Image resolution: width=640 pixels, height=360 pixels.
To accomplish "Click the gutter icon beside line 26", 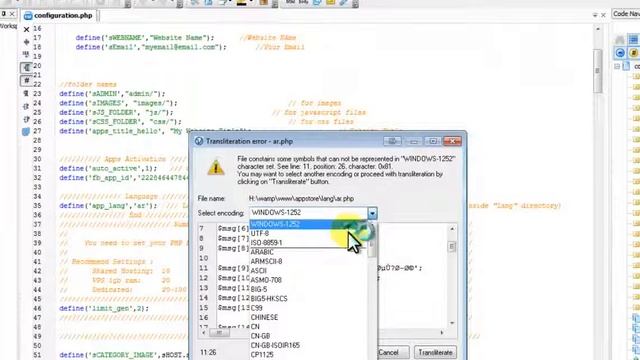I will (x=27, y=119).
